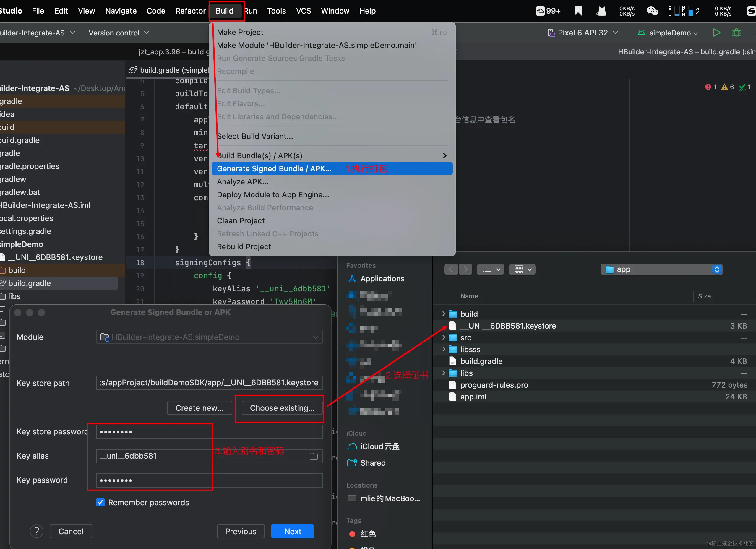Open Finder grouping grid icon menu

pos(522,269)
